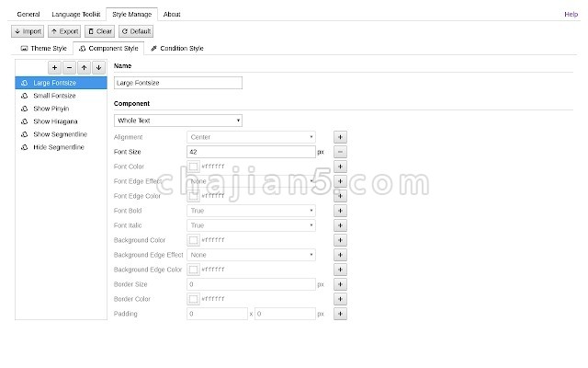Switch to the General tab
Image resolution: width=588 pixels, height=368 pixels.
[28, 15]
